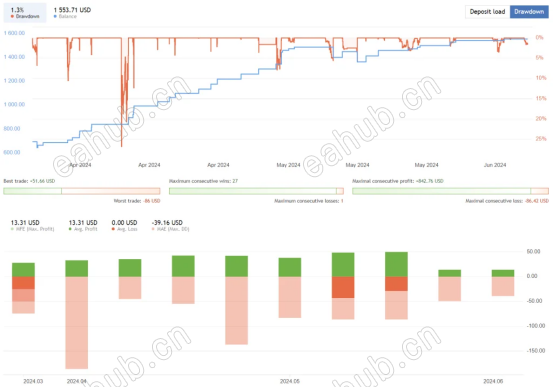Viewport: 553px width, 387px height.
Task: Click the -150.00 bar chart axis label
Action: (535, 350)
